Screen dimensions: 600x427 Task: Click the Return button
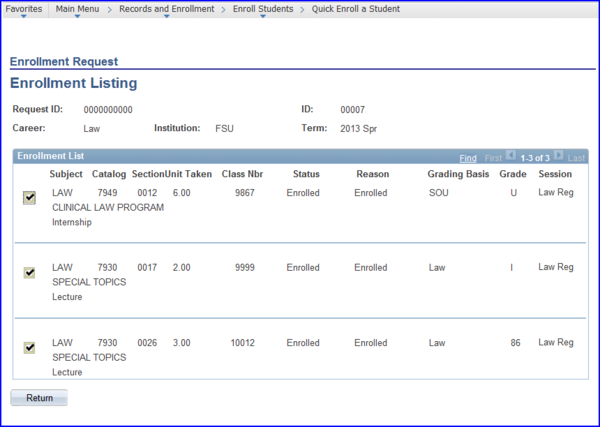click(x=39, y=398)
